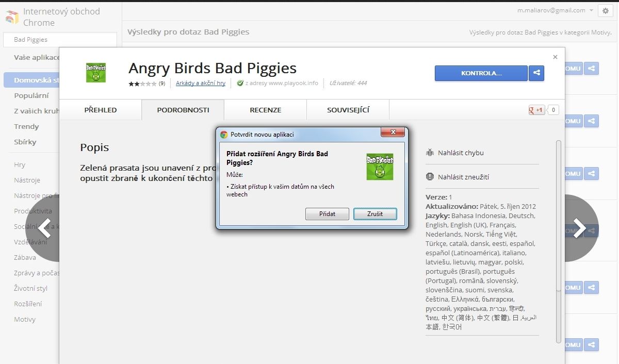The image size is (619, 364).
Task: Select the Zábava category
Action: coord(25,257)
